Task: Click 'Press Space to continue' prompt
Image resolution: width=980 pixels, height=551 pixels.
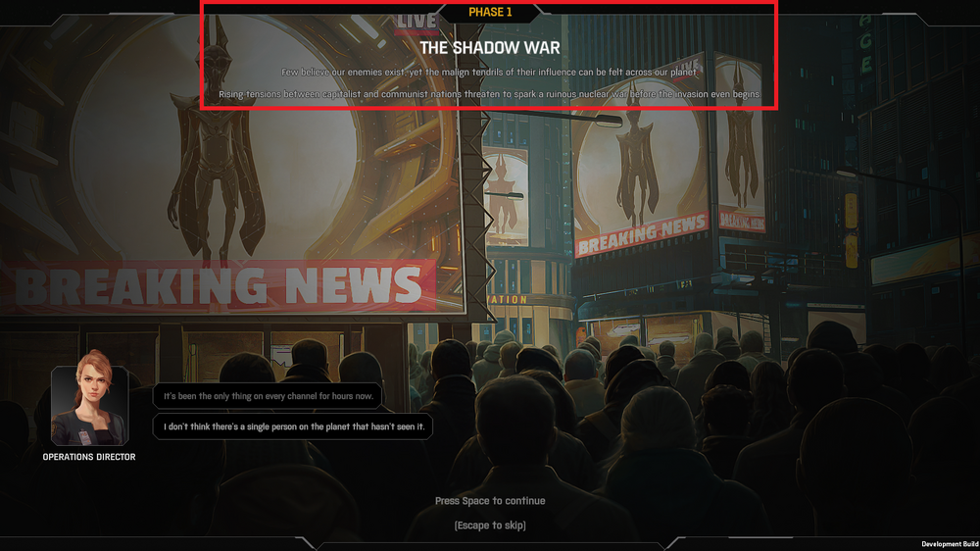Action: tap(490, 501)
